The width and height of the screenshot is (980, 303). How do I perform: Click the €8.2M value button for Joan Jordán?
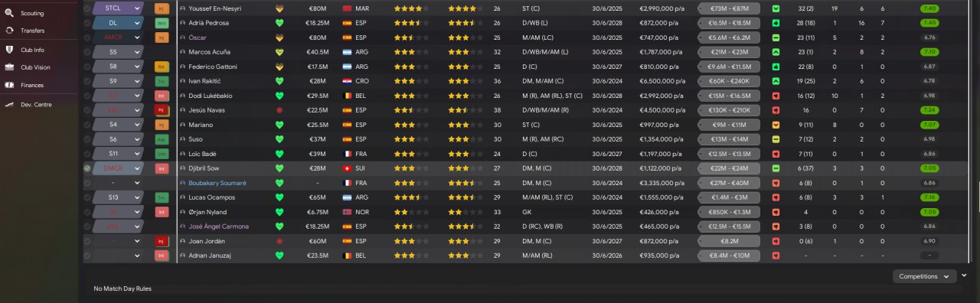pyautogui.click(x=729, y=241)
